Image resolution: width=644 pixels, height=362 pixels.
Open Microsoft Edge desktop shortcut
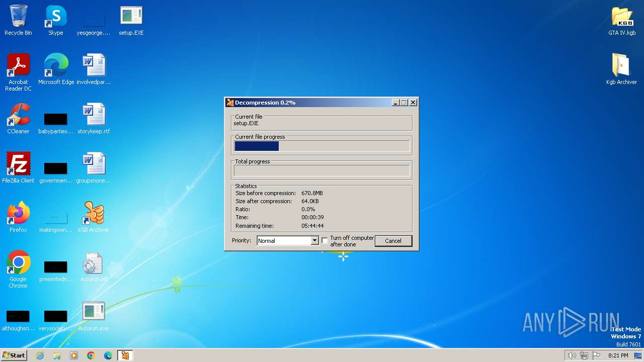pos(56,69)
